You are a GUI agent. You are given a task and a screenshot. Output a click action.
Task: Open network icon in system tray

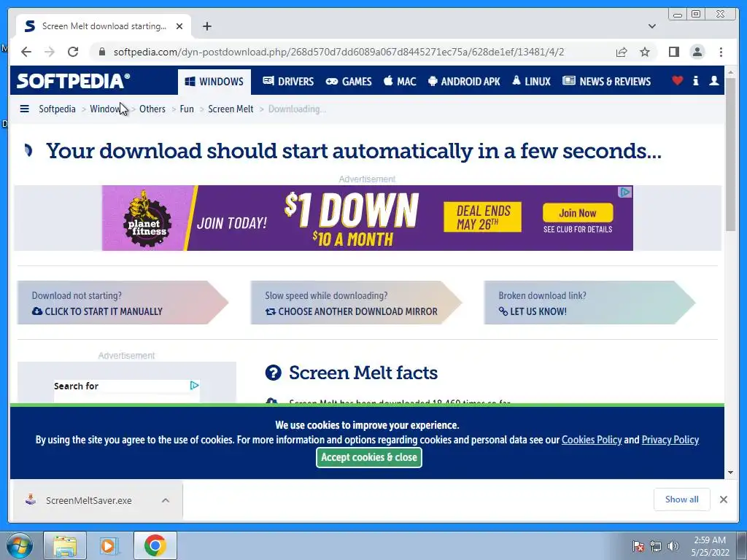656,546
